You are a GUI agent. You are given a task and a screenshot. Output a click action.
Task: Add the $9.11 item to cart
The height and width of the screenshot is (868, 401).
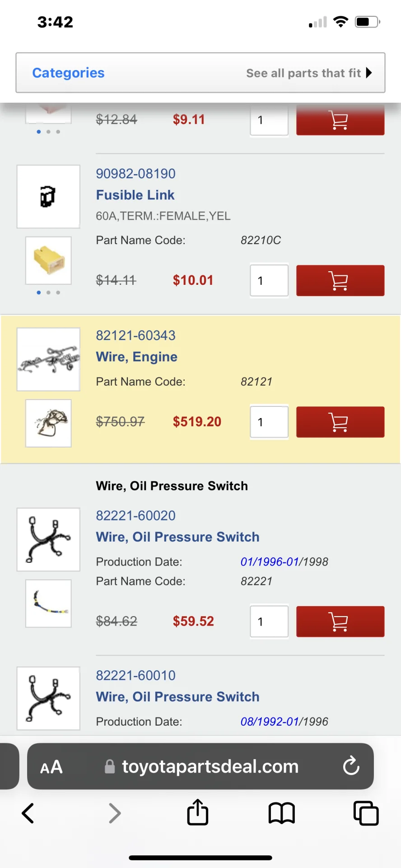point(340,120)
